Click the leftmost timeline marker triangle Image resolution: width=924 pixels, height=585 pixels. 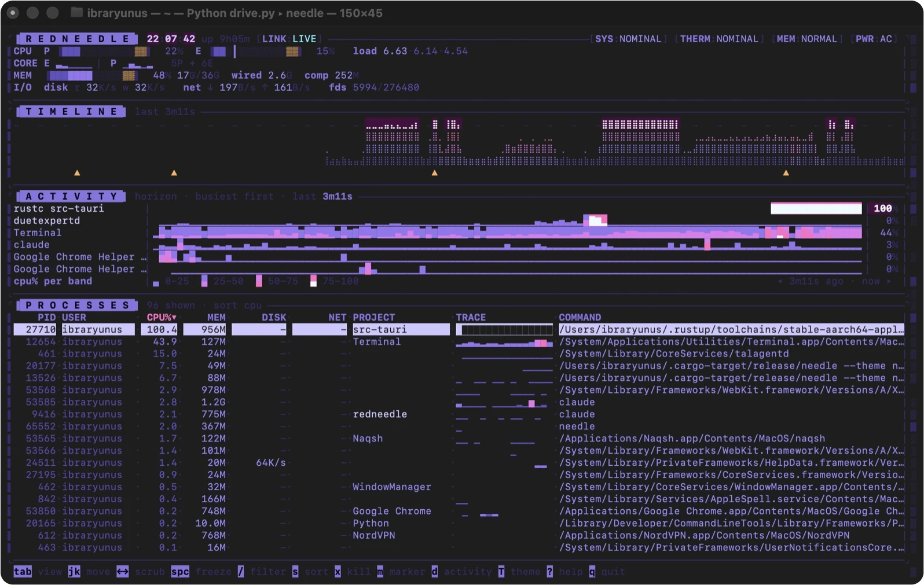click(77, 172)
